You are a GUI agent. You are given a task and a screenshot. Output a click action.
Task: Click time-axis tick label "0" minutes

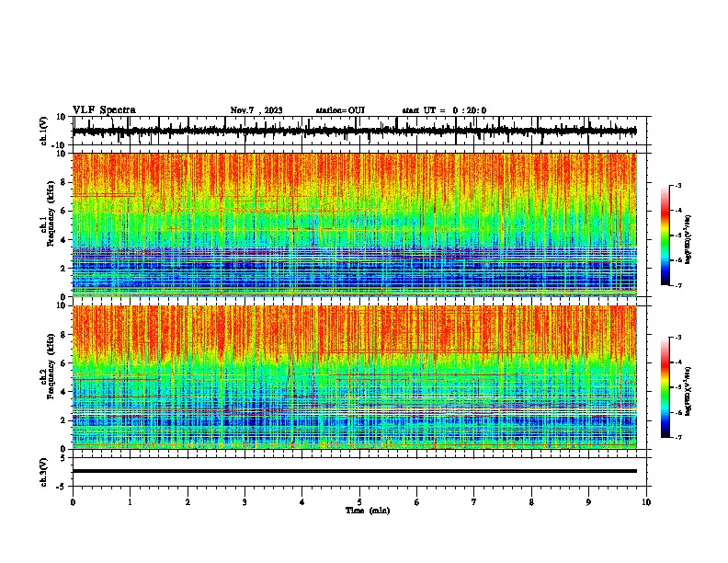[x=73, y=502]
